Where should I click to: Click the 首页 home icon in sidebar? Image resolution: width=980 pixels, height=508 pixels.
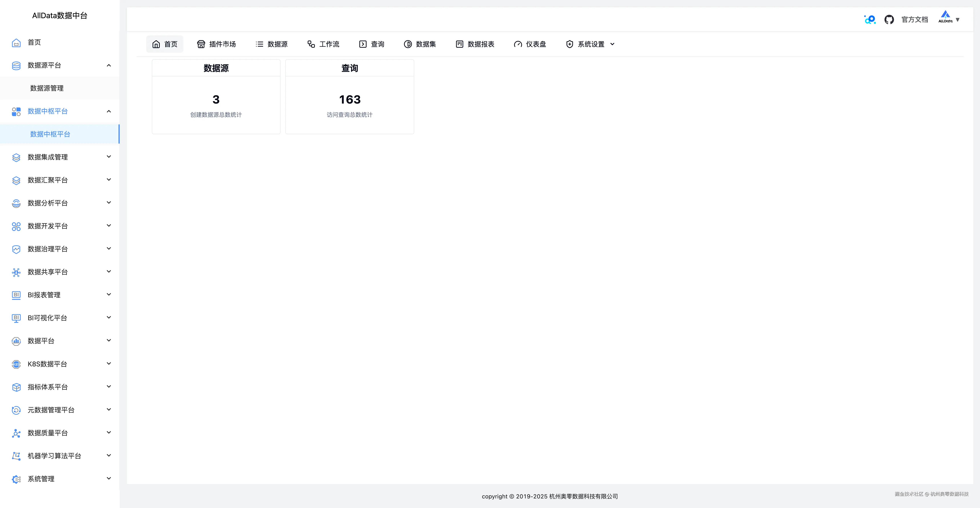click(x=16, y=42)
